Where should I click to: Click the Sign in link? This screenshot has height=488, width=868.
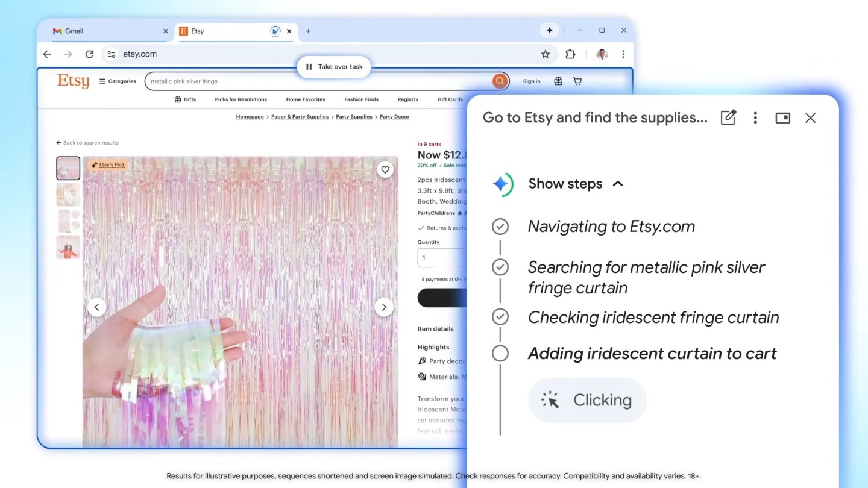coord(531,81)
